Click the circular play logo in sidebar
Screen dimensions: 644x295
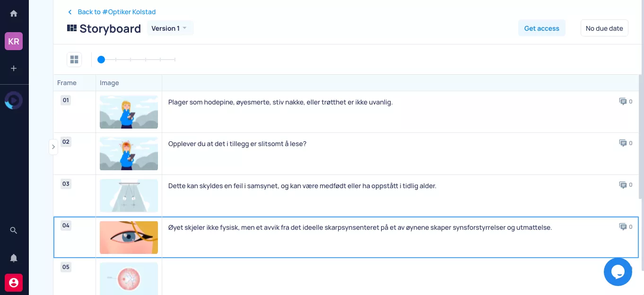point(14,101)
